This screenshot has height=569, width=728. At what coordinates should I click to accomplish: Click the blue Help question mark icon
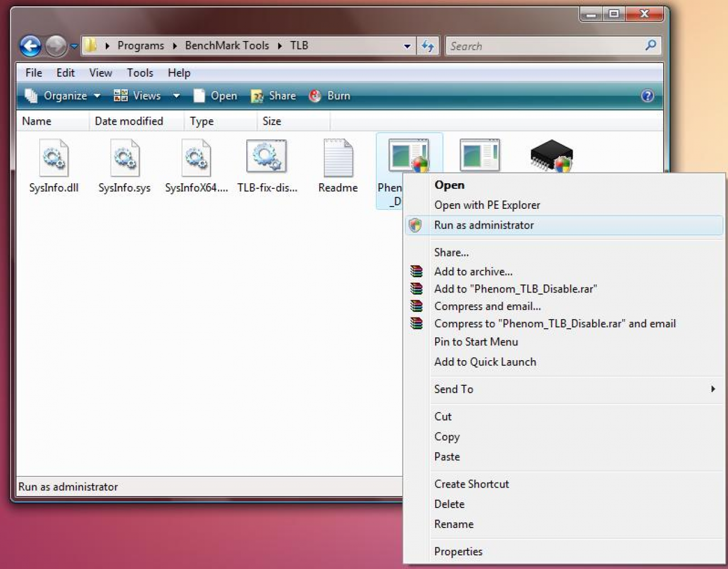647,96
